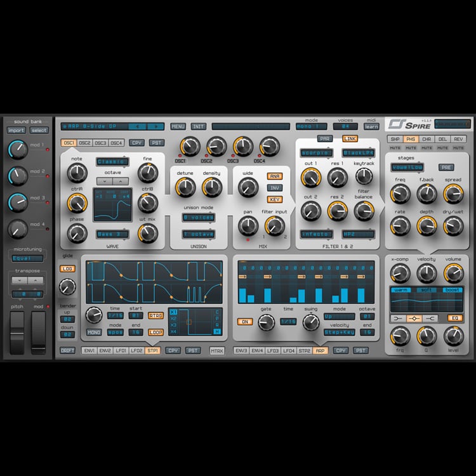Disable the LOG glide mode
The width and height of the screenshot is (476, 476).
(67, 268)
